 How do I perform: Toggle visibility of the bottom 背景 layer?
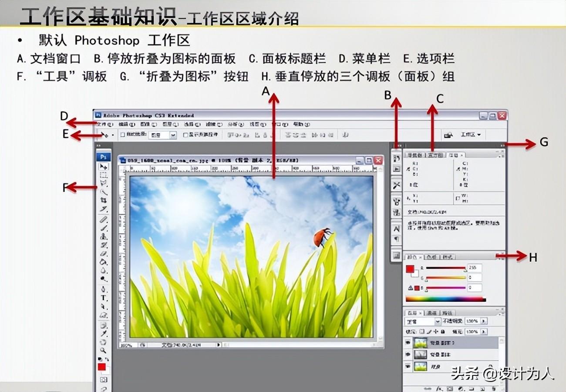(x=408, y=367)
